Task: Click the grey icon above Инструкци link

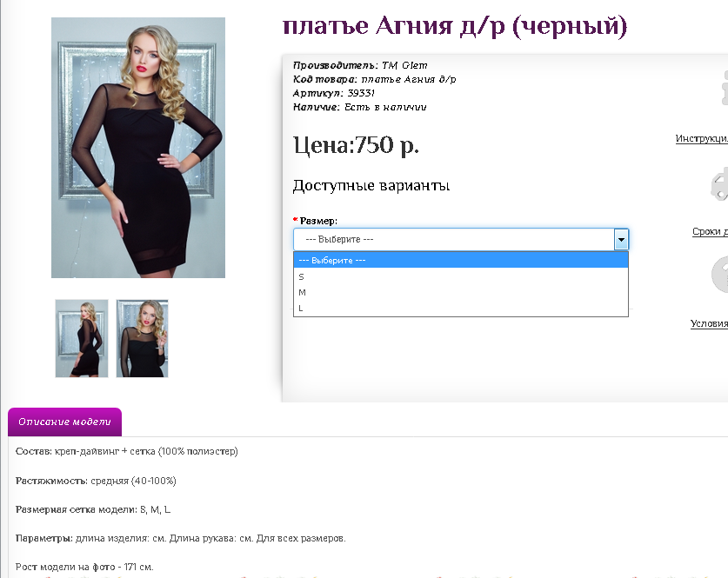Action: (725, 88)
